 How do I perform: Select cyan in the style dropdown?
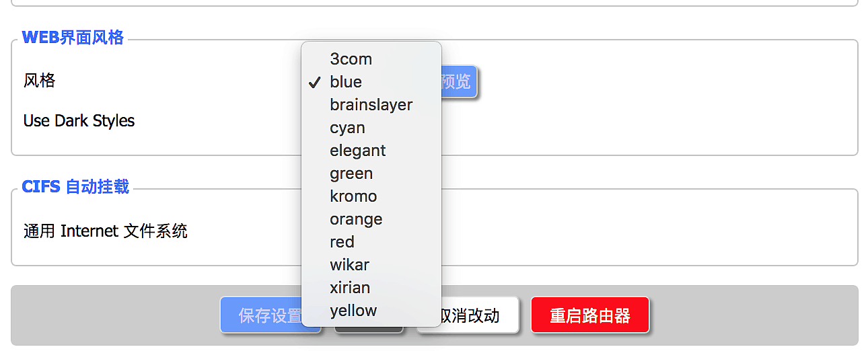(347, 128)
